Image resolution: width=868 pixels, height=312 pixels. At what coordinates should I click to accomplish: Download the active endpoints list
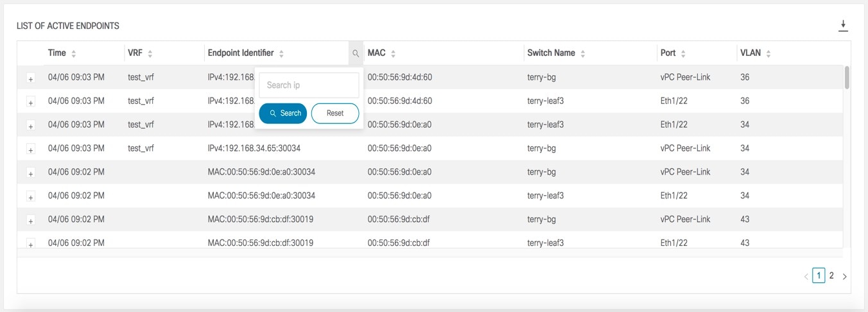click(843, 26)
